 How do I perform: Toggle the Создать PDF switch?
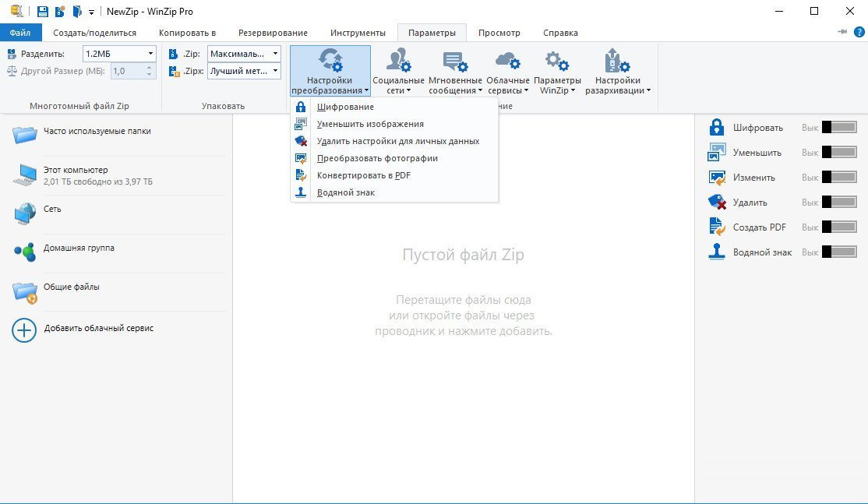838,227
